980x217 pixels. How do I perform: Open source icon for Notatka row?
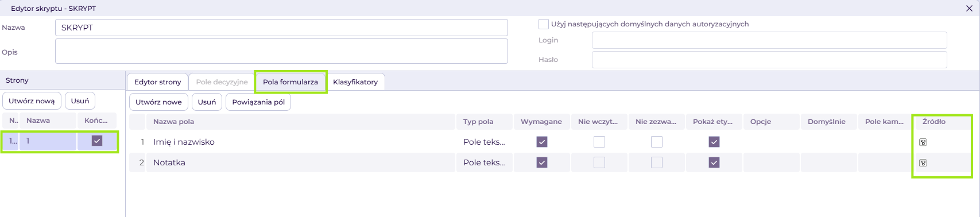click(923, 162)
